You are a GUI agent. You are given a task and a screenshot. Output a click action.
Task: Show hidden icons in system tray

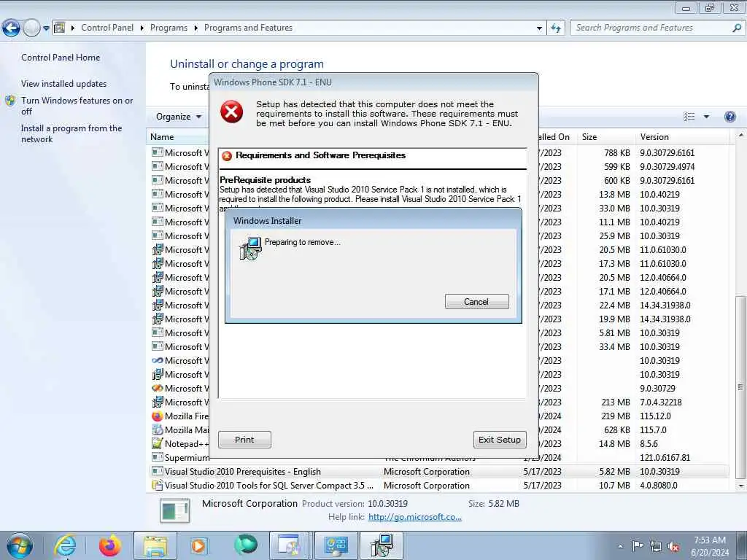pyautogui.click(x=620, y=546)
